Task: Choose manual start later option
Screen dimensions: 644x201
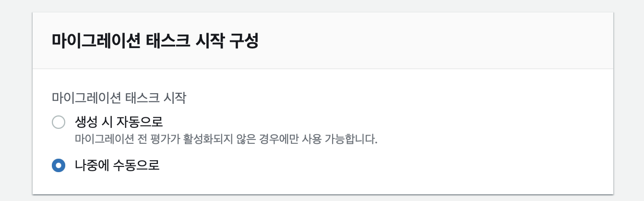Action: [58, 165]
